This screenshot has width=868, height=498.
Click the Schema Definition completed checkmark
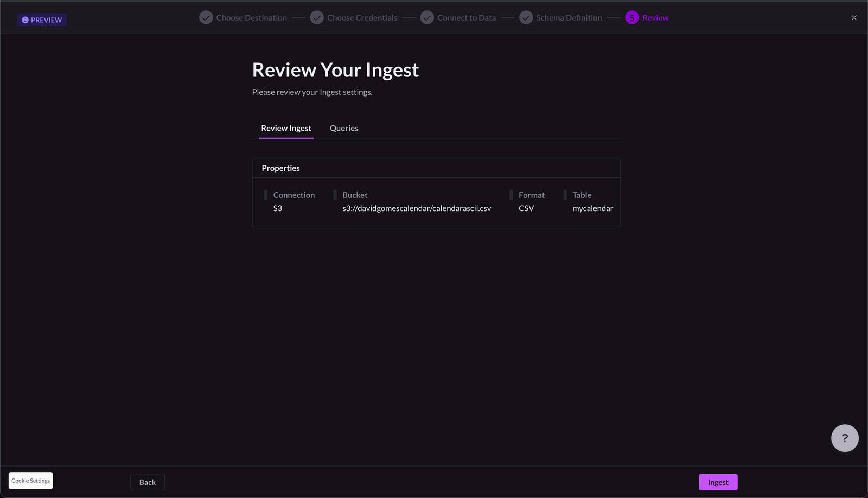click(x=526, y=17)
